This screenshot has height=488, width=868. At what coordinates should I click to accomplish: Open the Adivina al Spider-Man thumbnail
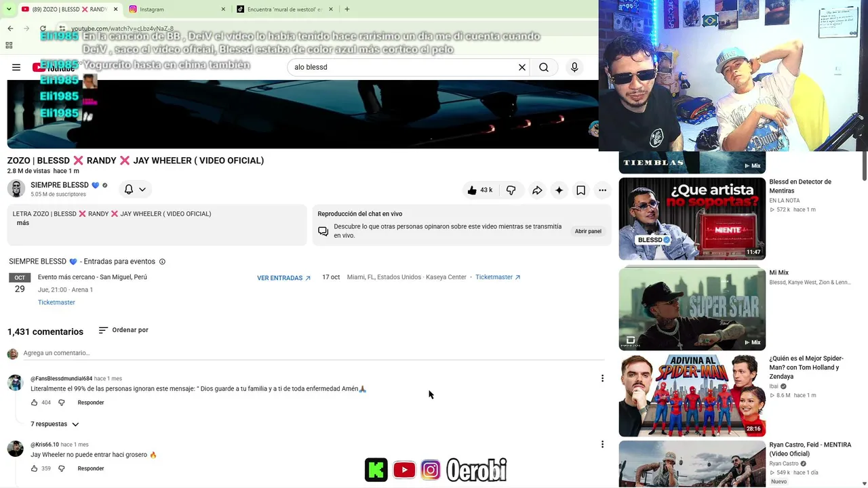(x=692, y=395)
